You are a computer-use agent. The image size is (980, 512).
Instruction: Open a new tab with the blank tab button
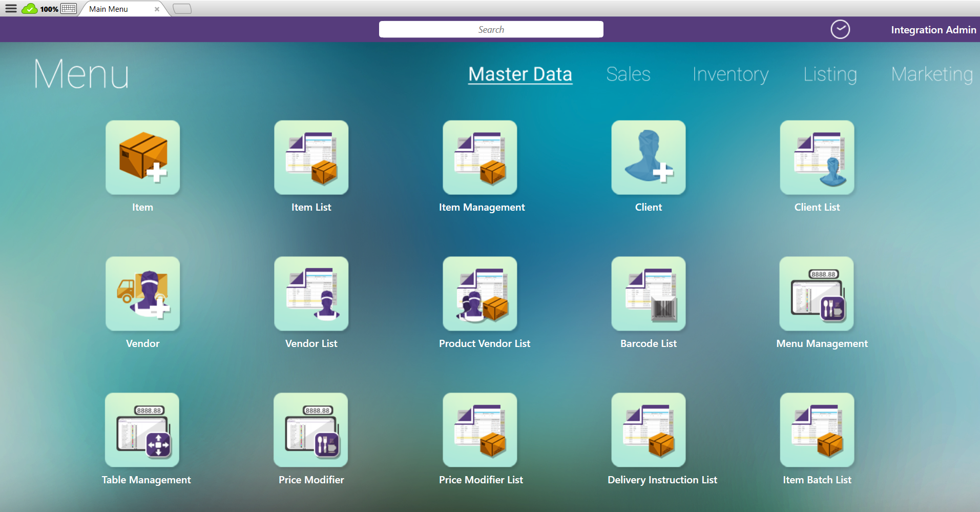pos(182,9)
